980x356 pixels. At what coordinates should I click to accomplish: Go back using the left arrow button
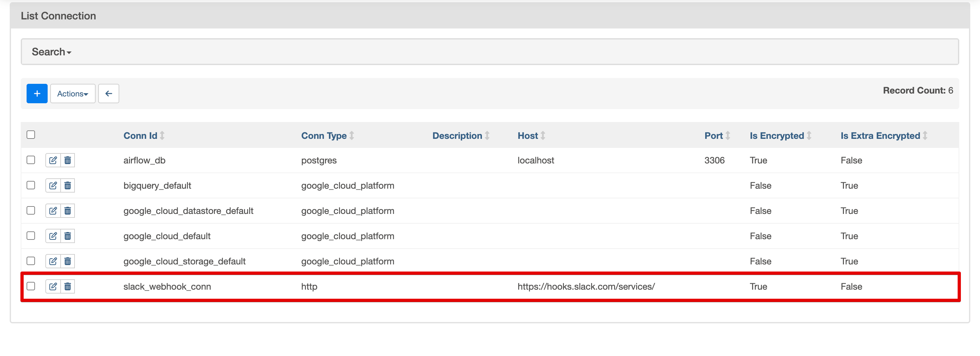(x=109, y=93)
